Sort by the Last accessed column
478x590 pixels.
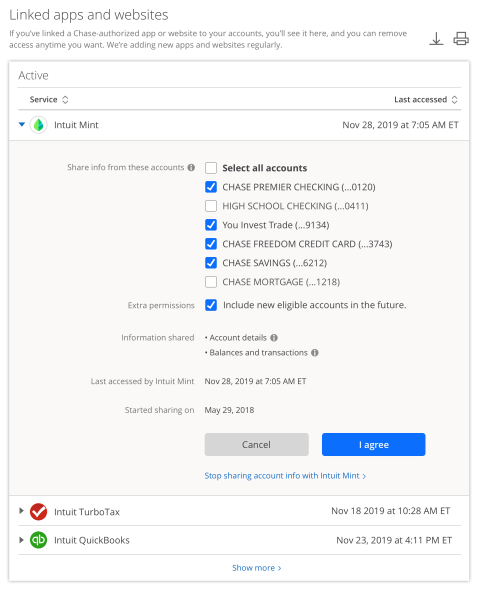coord(426,99)
